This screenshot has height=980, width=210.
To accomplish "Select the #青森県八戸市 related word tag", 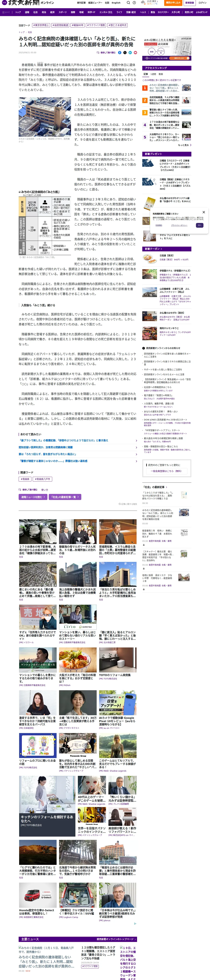I will coord(42,479).
